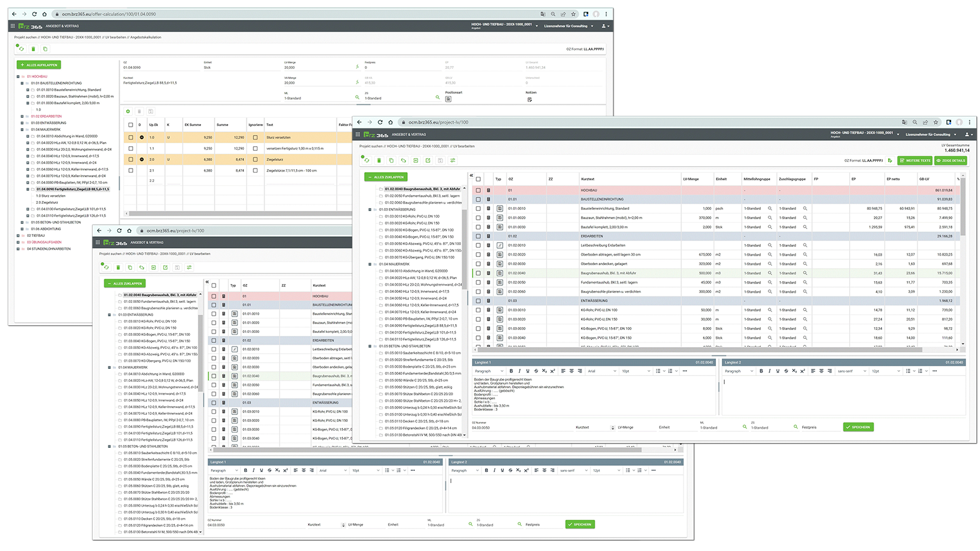This screenshot has width=980, height=551.
Task: Tick the checkbox for row 01 HOCHBAU in front table
Action: (479, 190)
